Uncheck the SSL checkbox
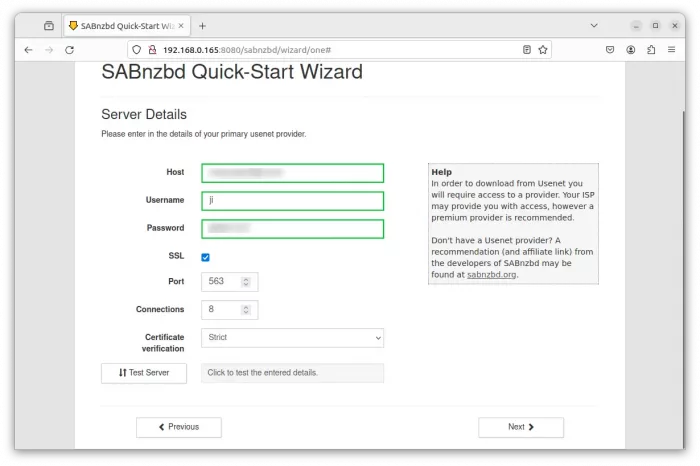 [x=206, y=257]
